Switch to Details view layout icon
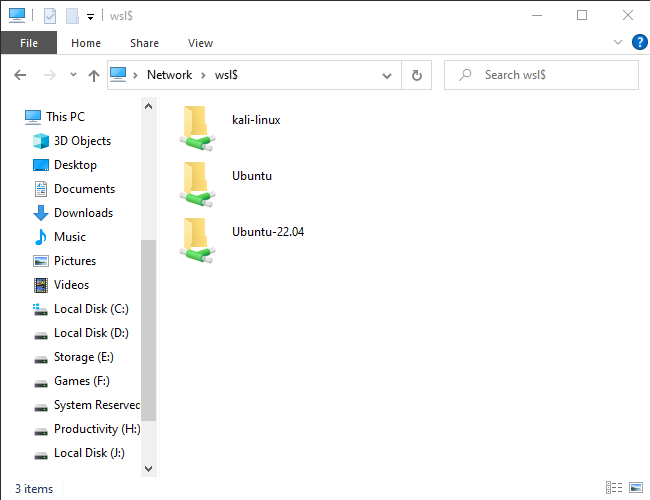The image size is (650, 500). (x=614, y=488)
